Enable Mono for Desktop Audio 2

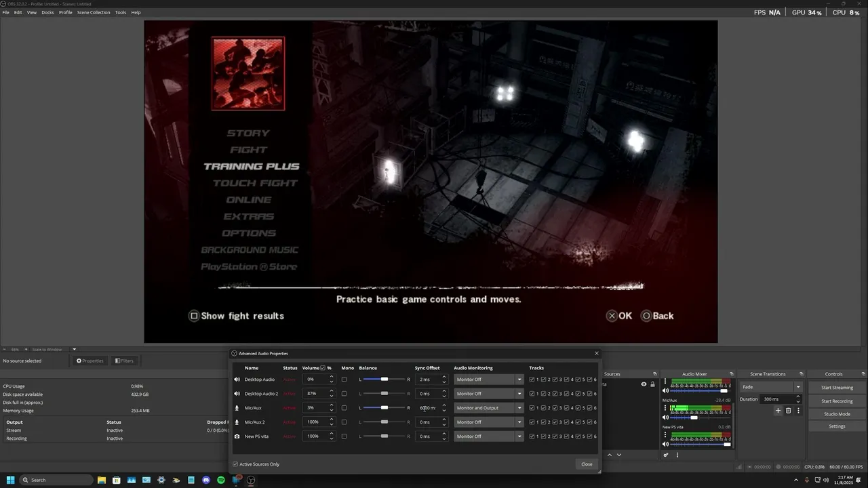tap(344, 394)
